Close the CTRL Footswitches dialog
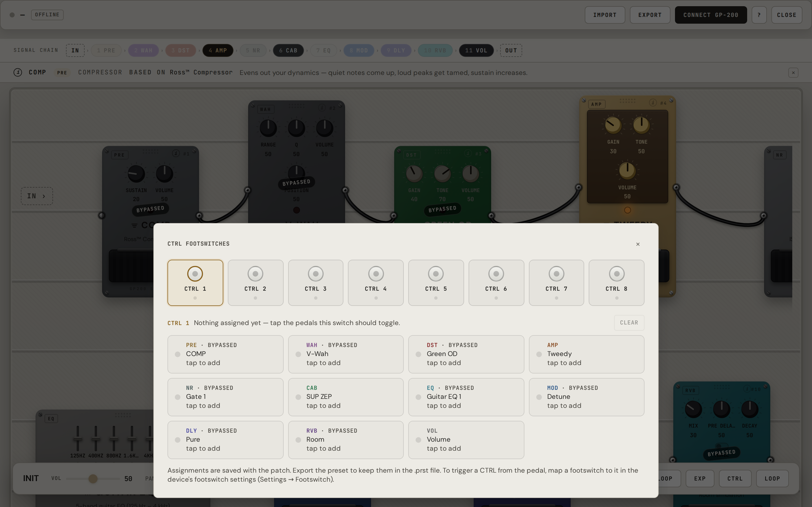This screenshot has width=812, height=507. pyautogui.click(x=638, y=244)
